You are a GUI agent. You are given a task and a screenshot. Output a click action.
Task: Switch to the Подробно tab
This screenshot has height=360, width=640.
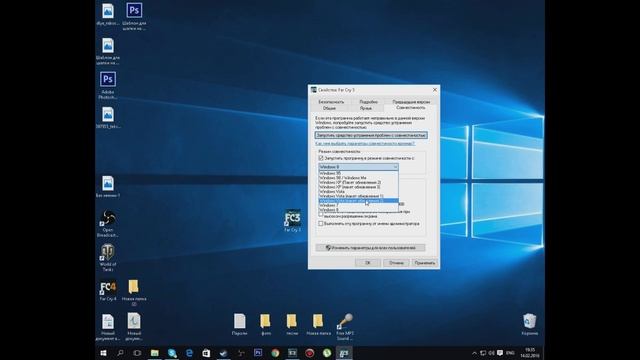click(x=369, y=102)
